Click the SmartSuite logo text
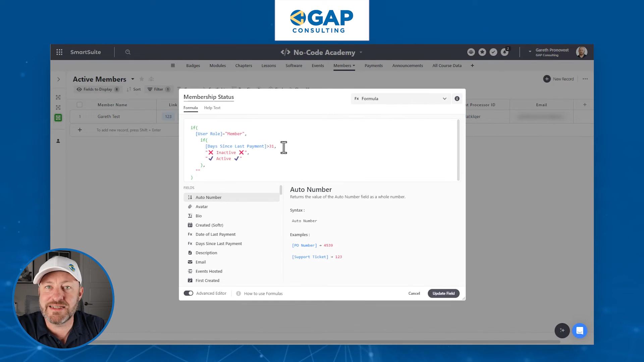Screen dimensions: 644x362 86,52
